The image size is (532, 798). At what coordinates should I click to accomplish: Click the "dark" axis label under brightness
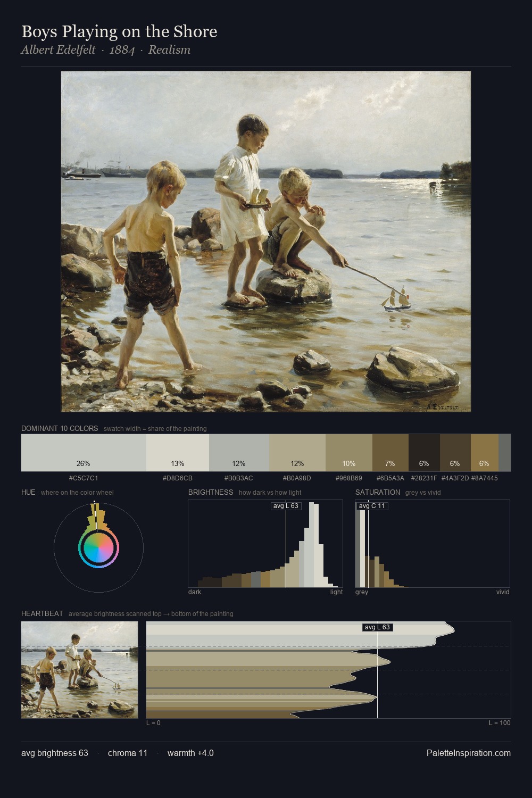click(195, 592)
